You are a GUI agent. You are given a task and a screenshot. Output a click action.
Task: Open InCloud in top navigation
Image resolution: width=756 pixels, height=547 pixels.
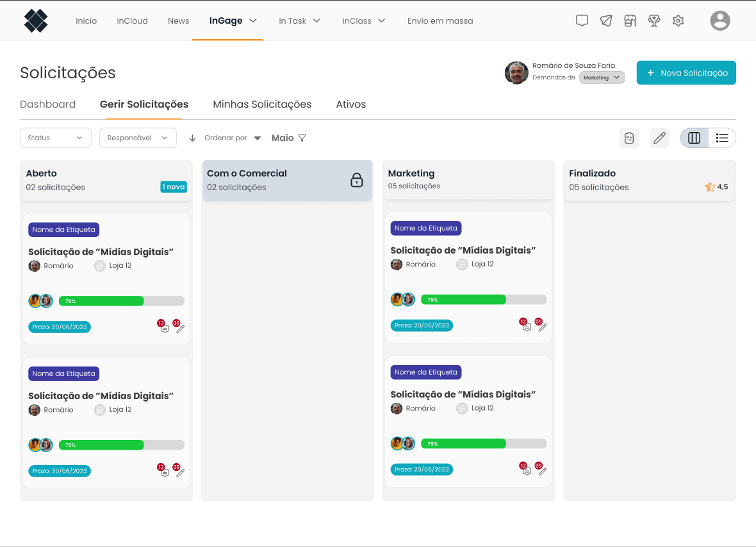tap(132, 20)
